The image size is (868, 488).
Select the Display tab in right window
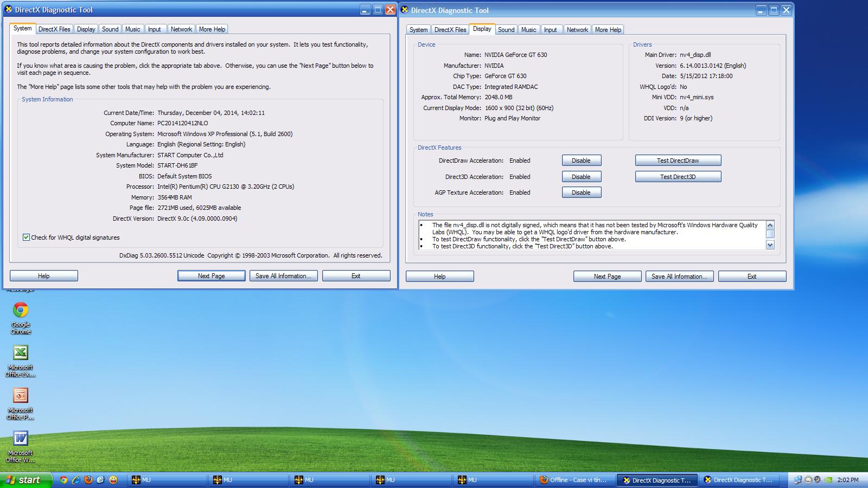pos(482,29)
